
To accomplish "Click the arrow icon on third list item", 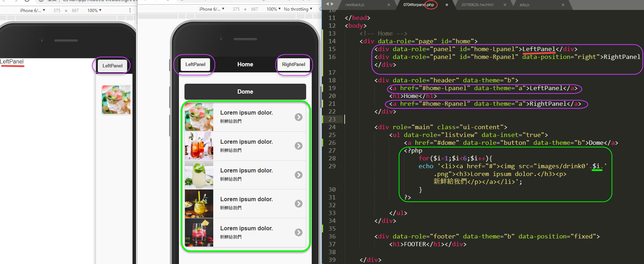I will tap(299, 175).
